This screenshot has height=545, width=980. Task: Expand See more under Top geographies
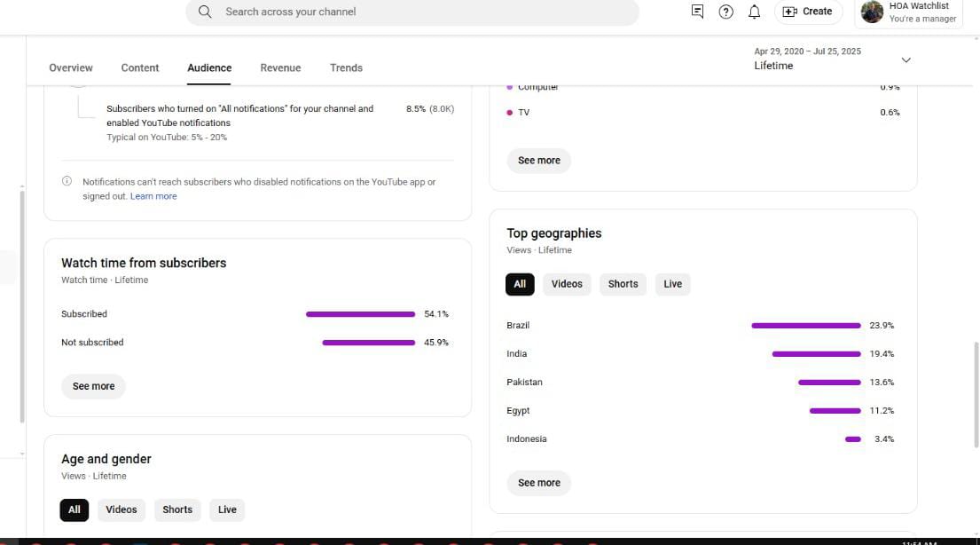[539, 483]
